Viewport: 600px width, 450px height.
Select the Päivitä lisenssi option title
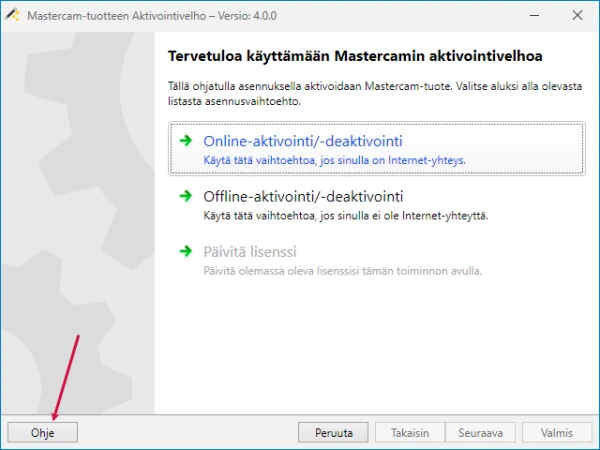[250, 252]
